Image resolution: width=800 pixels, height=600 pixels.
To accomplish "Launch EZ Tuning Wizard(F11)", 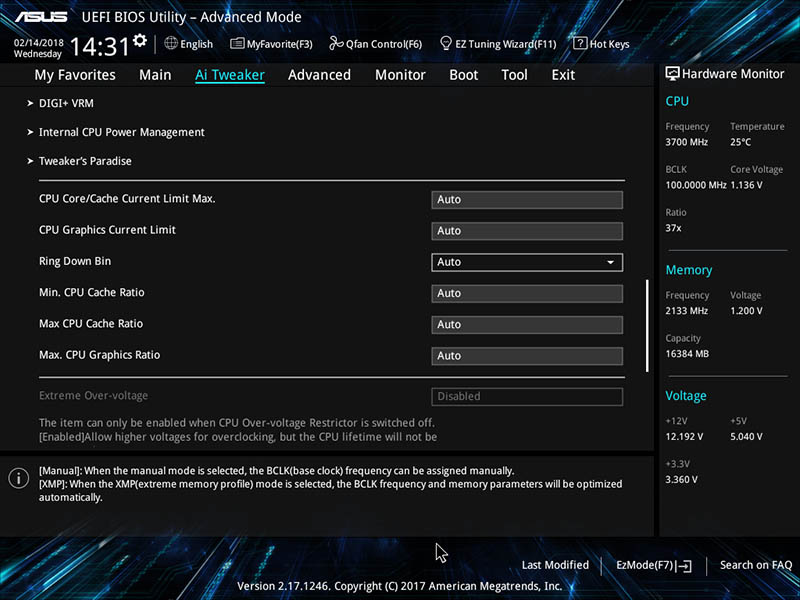I will tap(498, 44).
